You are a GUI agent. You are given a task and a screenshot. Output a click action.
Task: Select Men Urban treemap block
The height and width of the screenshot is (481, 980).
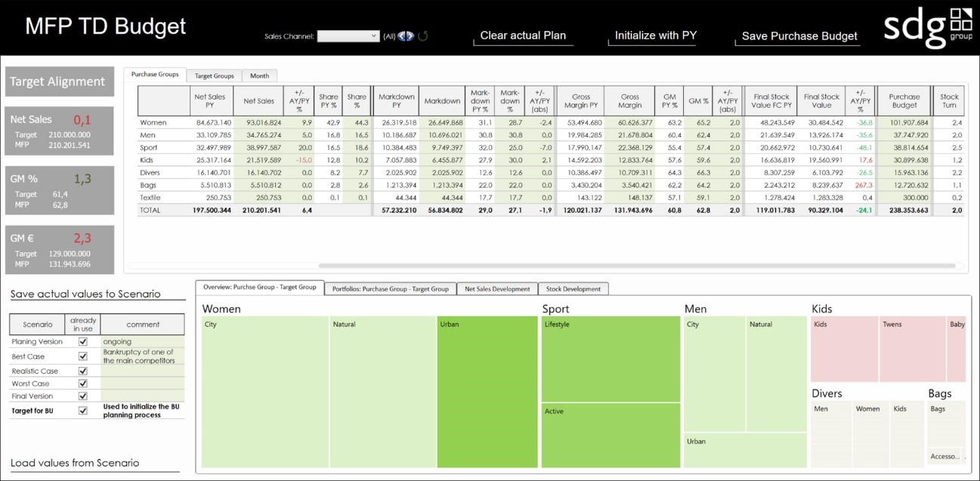click(745, 451)
